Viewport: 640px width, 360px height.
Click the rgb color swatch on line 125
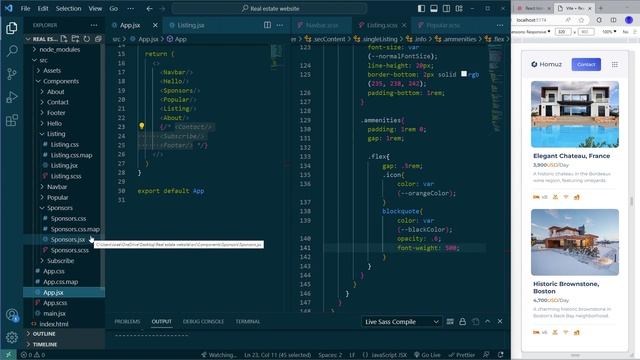pos(464,74)
